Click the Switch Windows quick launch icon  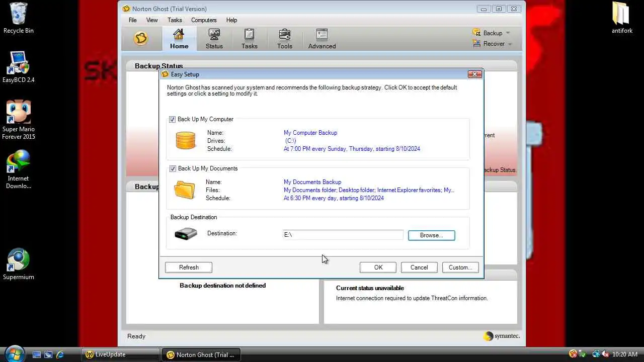(48, 354)
